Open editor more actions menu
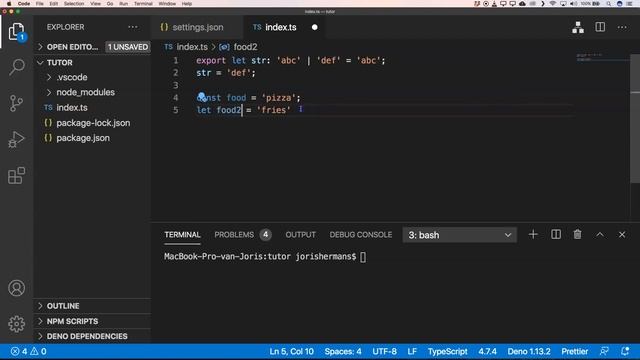This screenshot has height=360, width=640. [x=622, y=27]
